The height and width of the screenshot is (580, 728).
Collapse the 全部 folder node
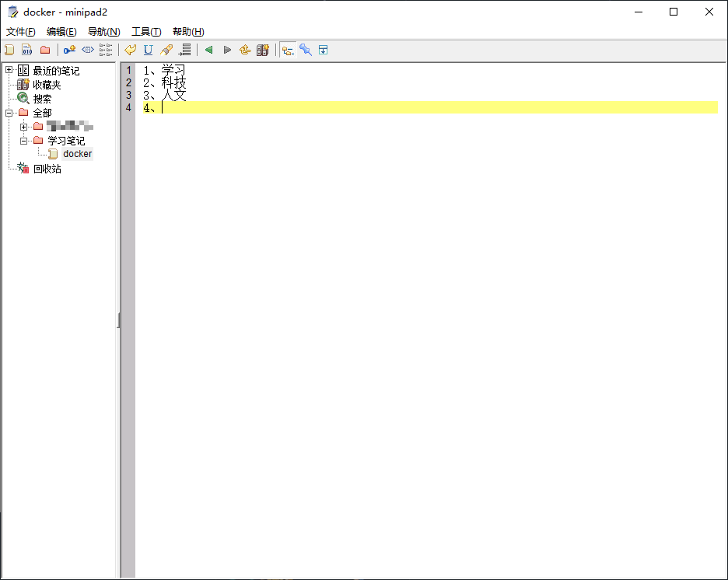(9, 113)
